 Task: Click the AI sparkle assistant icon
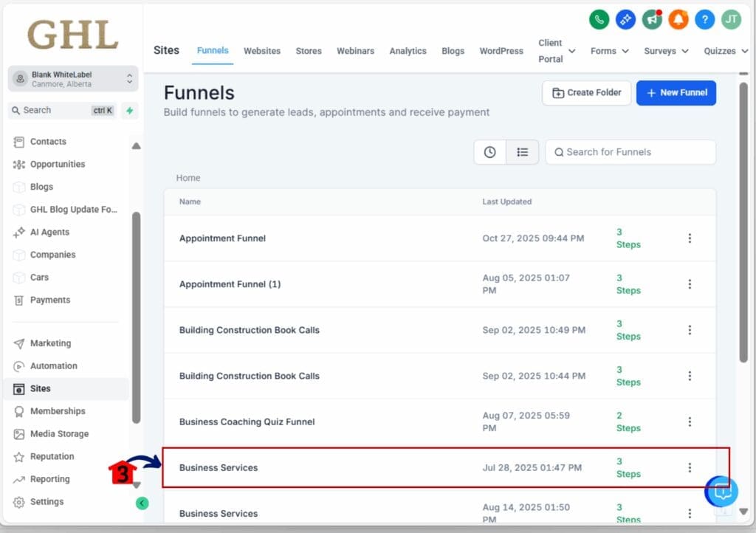(625, 20)
